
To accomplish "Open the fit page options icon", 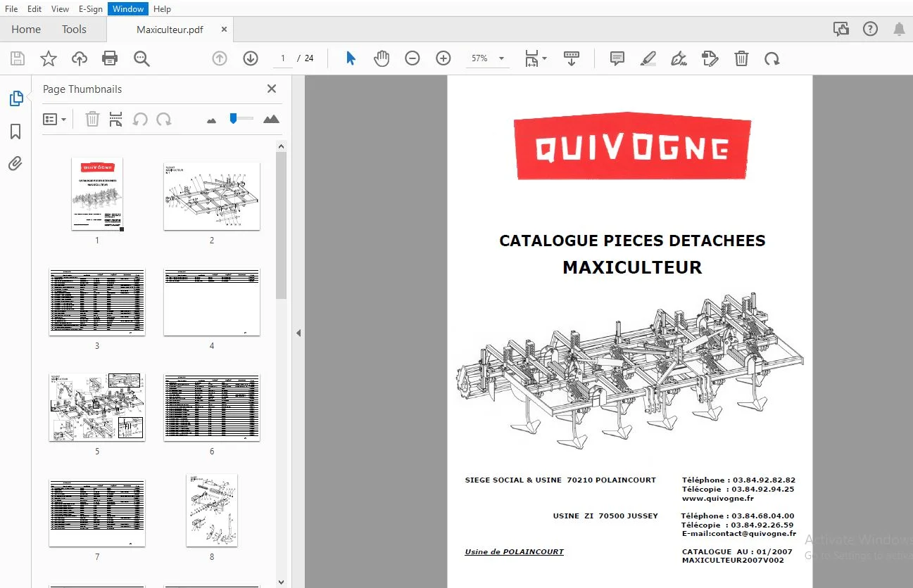I will [x=535, y=58].
